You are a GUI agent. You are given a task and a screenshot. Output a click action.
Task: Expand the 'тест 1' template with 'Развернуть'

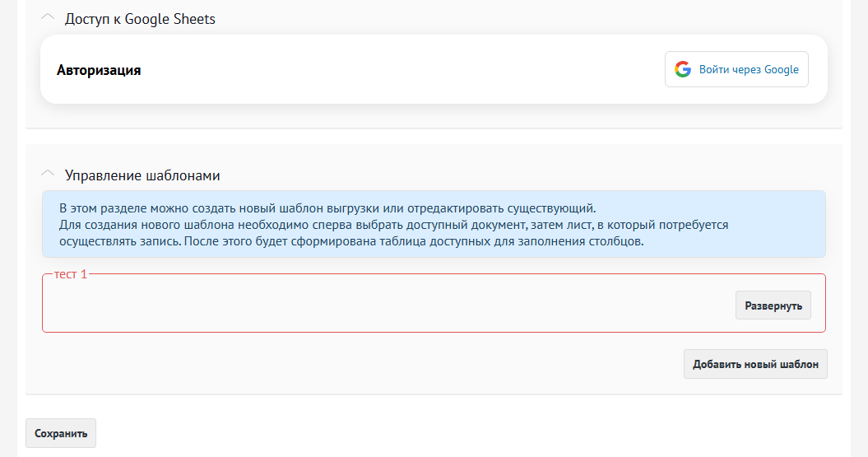click(773, 305)
